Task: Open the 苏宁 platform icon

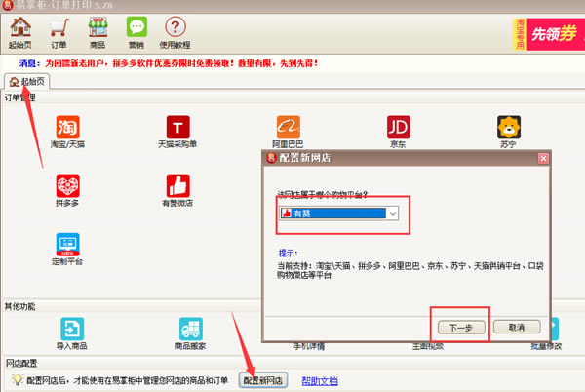Action: click(x=509, y=132)
